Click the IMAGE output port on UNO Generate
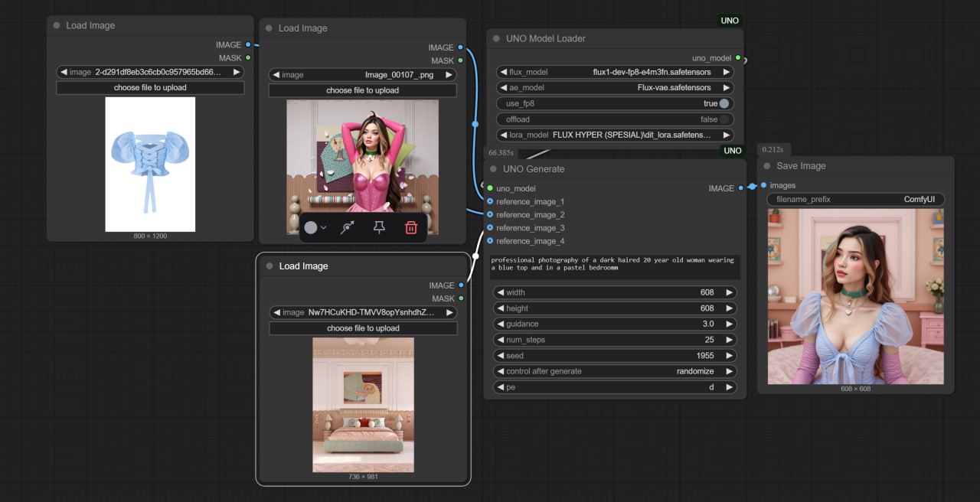This screenshot has height=502, width=980. coord(740,188)
